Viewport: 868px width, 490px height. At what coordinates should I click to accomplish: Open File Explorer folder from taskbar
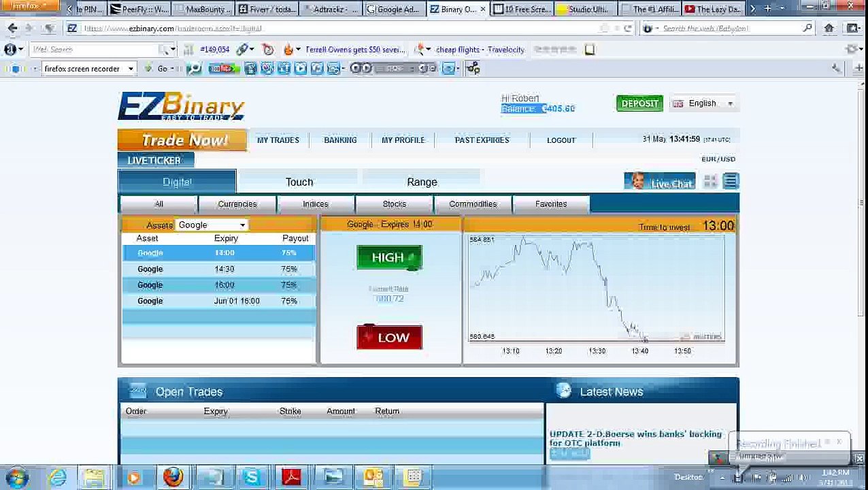(94, 477)
